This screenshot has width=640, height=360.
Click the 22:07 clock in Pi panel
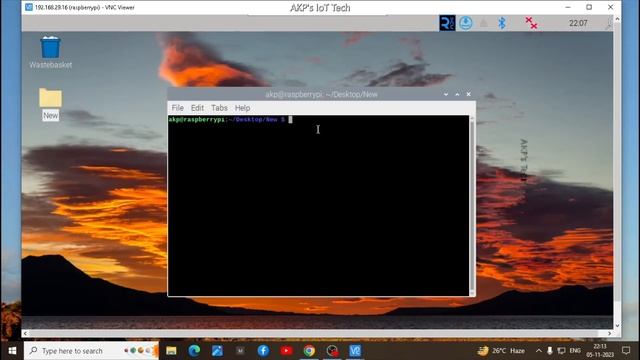pos(578,23)
